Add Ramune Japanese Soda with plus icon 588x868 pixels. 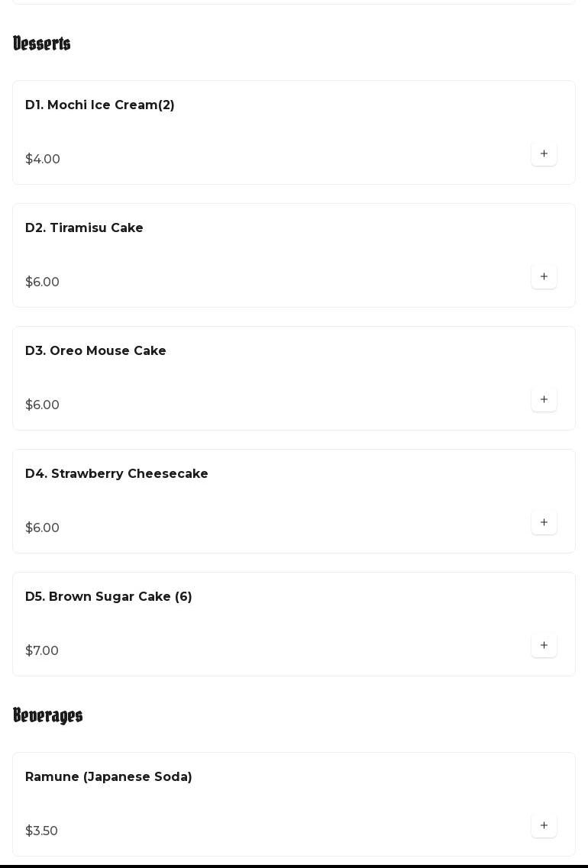[x=544, y=826]
